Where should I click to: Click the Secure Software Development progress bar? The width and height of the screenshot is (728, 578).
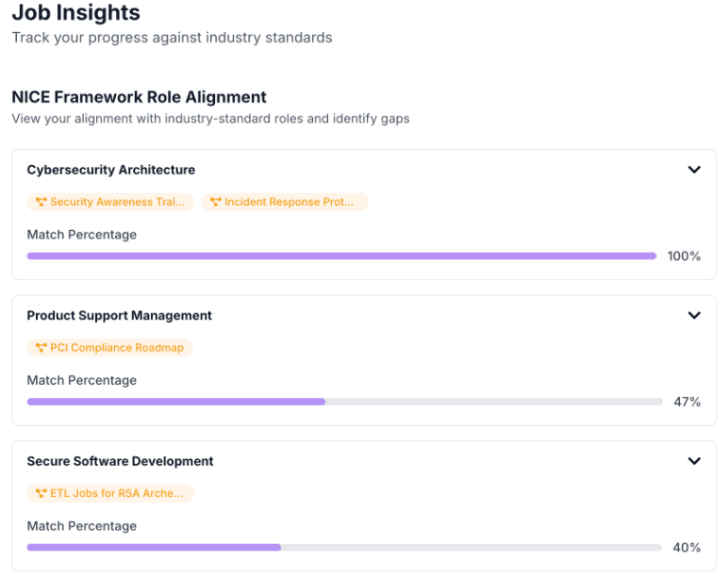point(344,547)
